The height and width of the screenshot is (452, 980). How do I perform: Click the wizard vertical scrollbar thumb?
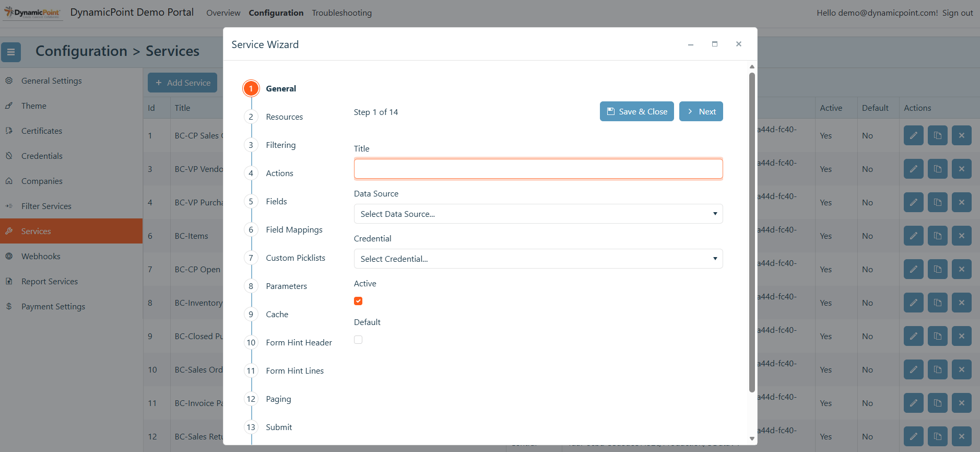point(752,232)
